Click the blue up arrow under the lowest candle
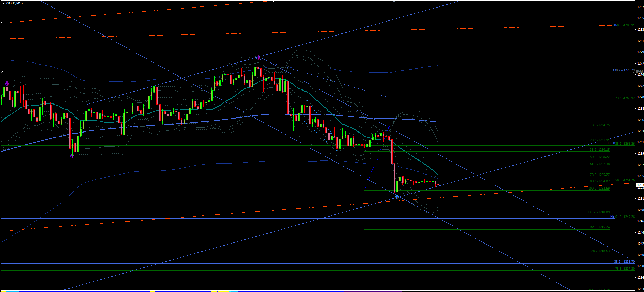 [x=397, y=196]
